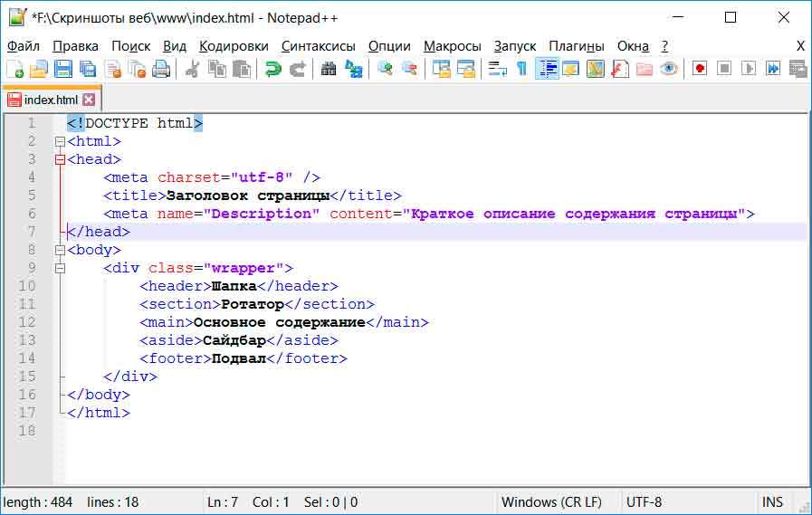Click the empty line 18 in the editor

(436, 431)
